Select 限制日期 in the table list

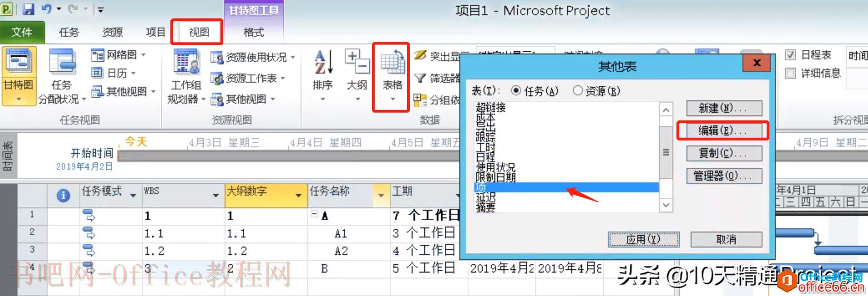(566, 177)
